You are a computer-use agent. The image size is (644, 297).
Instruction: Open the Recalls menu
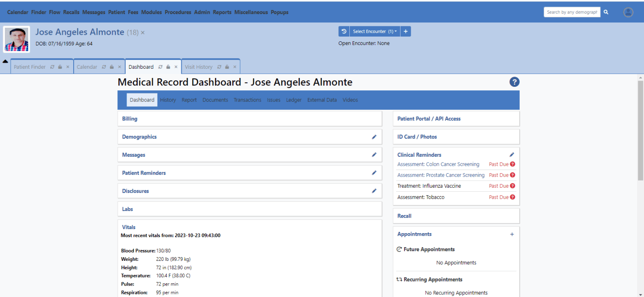(x=71, y=12)
